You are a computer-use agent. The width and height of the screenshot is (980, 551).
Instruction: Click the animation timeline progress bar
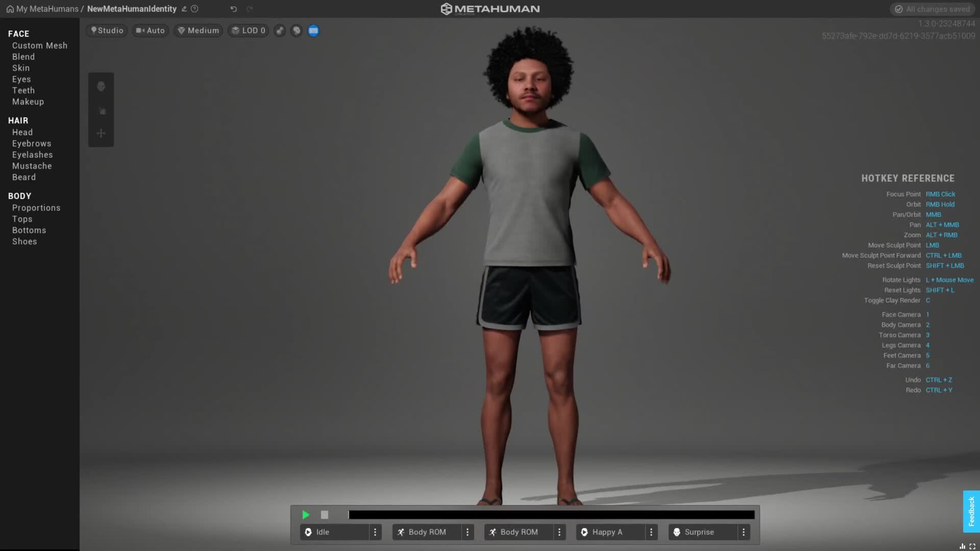pyautogui.click(x=550, y=515)
